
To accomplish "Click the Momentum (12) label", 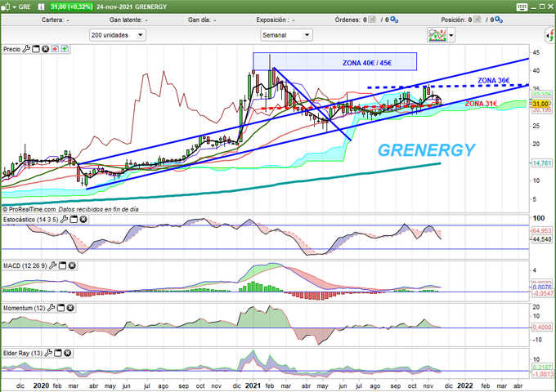I will click(24, 308).
